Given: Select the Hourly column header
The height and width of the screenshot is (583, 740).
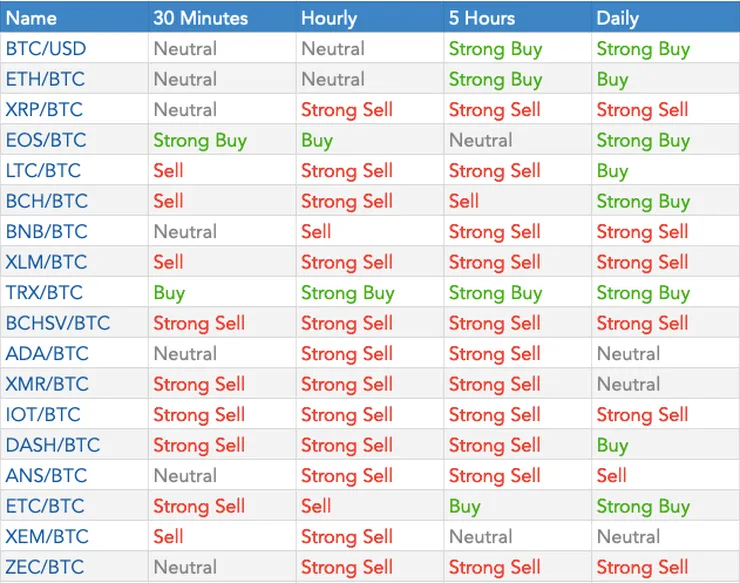Looking at the screenshot, I should [329, 18].
